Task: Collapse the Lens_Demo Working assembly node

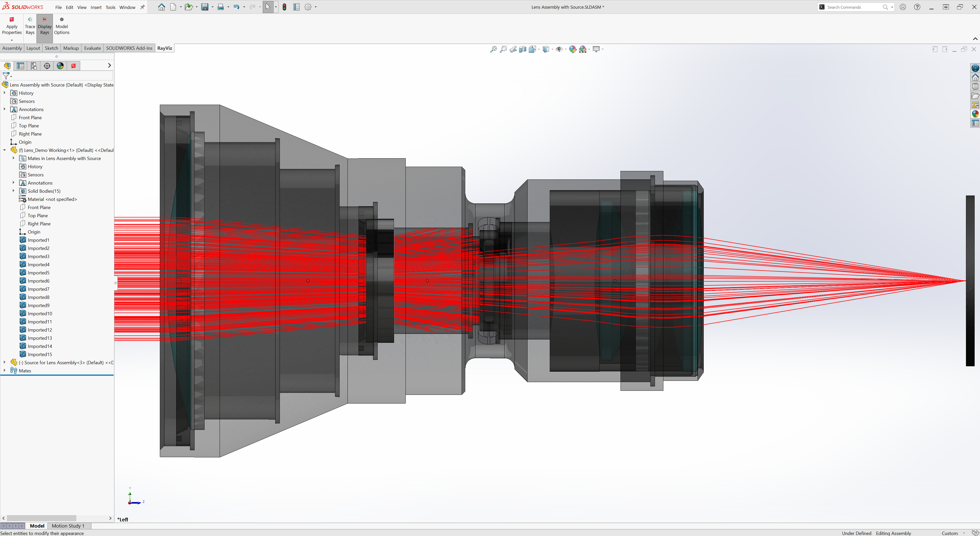Action: [x=4, y=150]
